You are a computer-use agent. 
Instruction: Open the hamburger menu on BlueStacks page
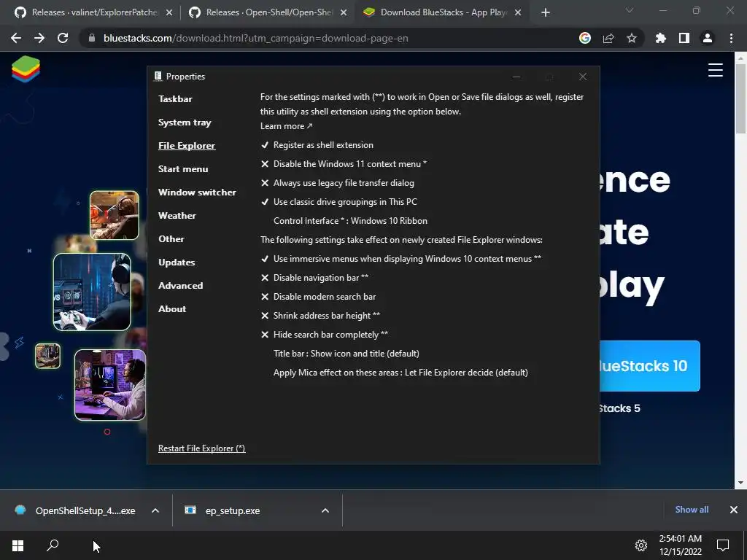[x=715, y=70]
